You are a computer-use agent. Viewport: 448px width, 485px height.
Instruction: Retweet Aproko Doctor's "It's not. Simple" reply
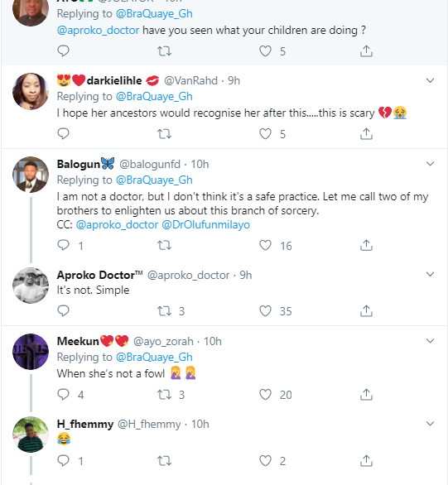[x=164, y=311]
